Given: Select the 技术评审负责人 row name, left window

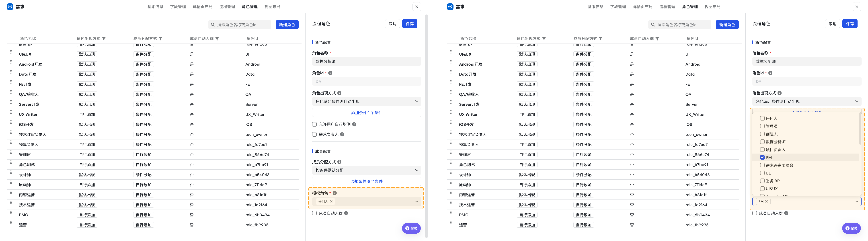Looking at the screenshot, I should click(x=33, y=135).
